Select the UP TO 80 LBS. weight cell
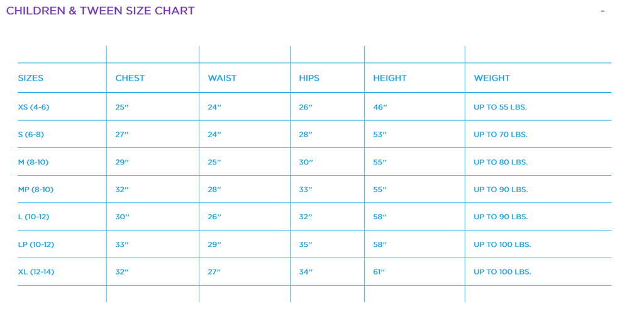The image size is (644, 313). [500, 162]
